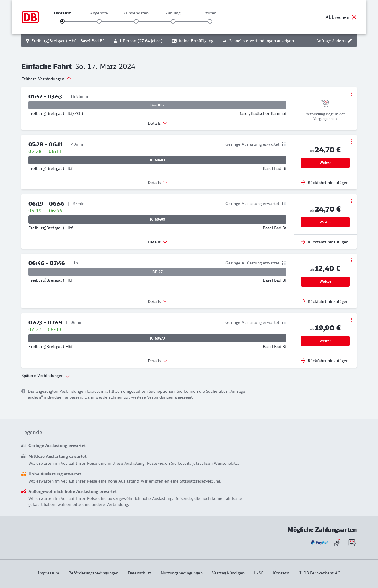Load Spätere Verbindungen
The image size is (378, 588).
[46, 376]
